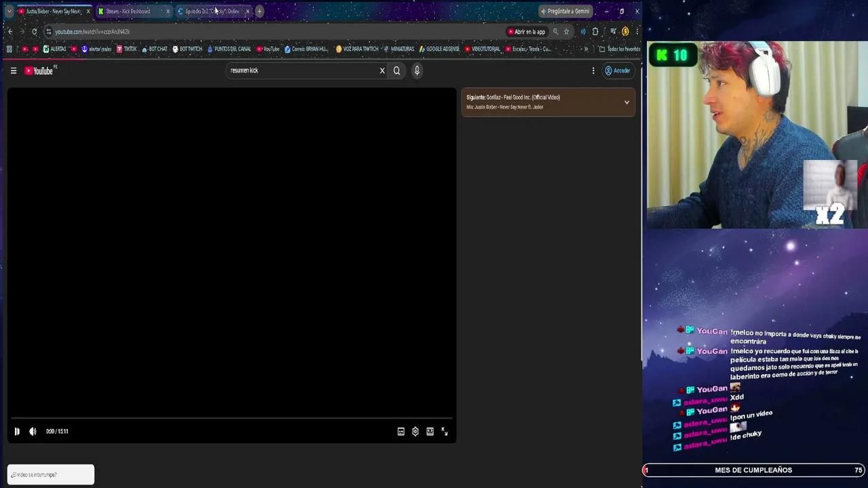Mute the video with the speaker icon
The height and width of the screenshot is (488, 868).
tap(33, 431)
